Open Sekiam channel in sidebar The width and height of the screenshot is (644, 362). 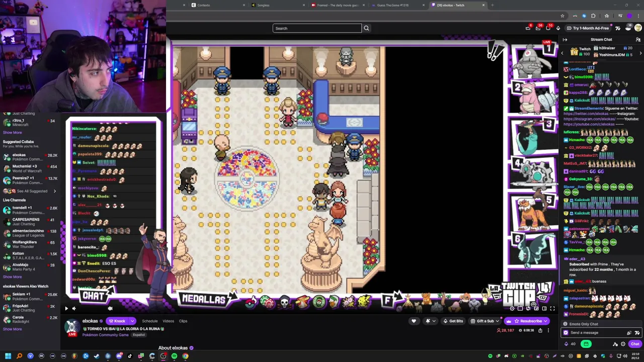point(30,297)
